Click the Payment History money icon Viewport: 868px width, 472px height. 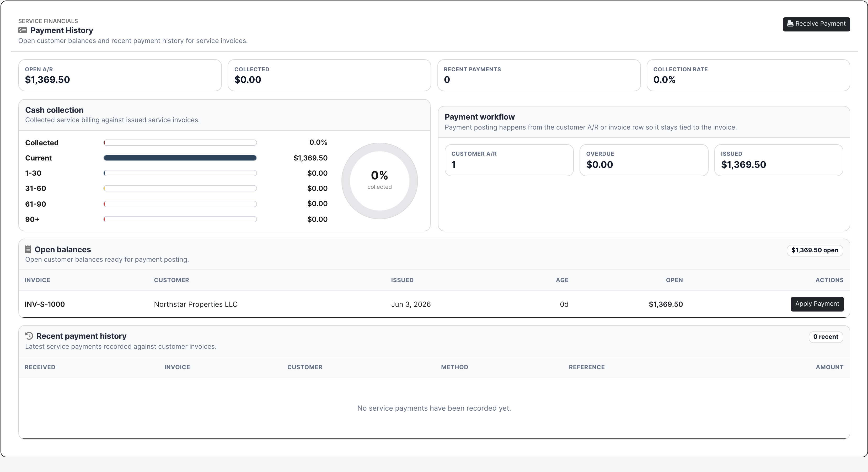(23, 30)
